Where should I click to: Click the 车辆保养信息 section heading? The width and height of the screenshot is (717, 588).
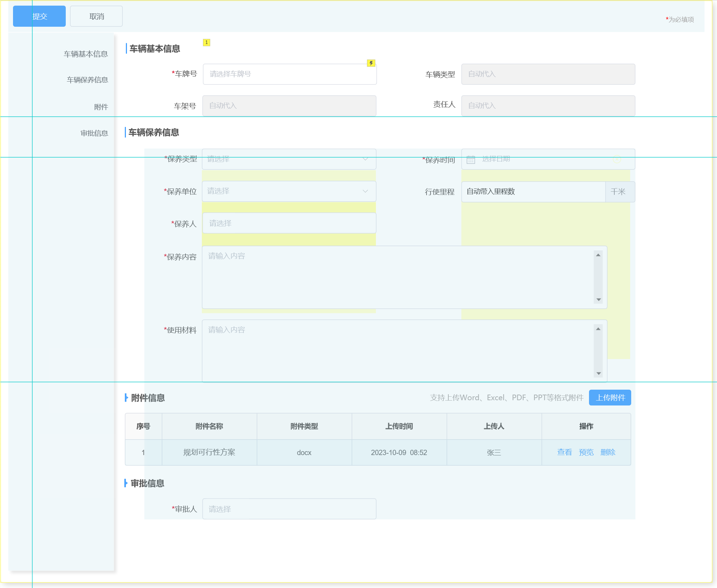154,133
